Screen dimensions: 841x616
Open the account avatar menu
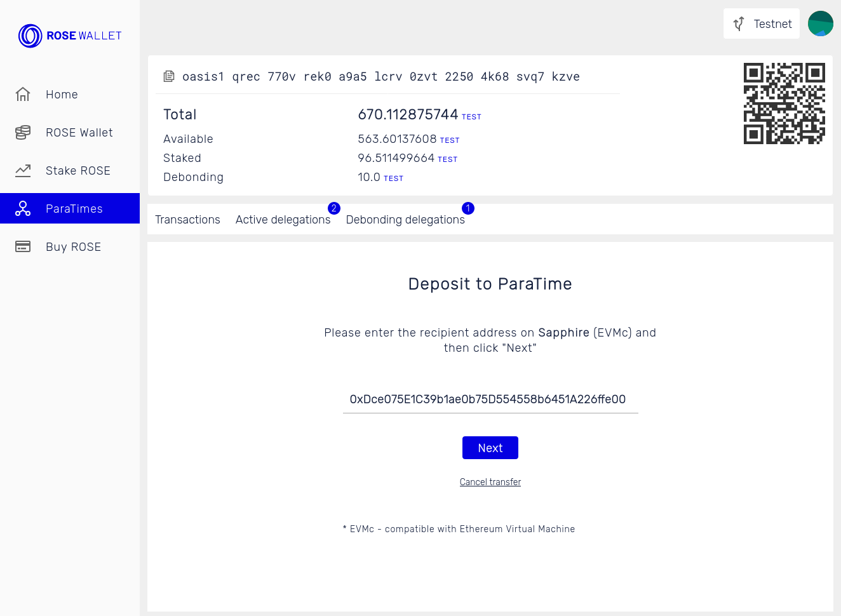pos(820,23)
